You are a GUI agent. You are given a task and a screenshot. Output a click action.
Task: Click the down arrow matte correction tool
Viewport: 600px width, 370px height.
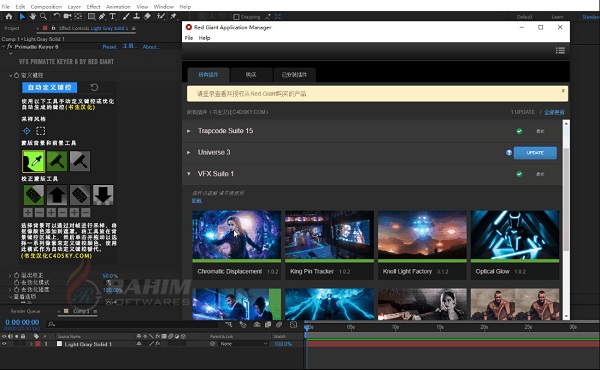coord(103,195)
